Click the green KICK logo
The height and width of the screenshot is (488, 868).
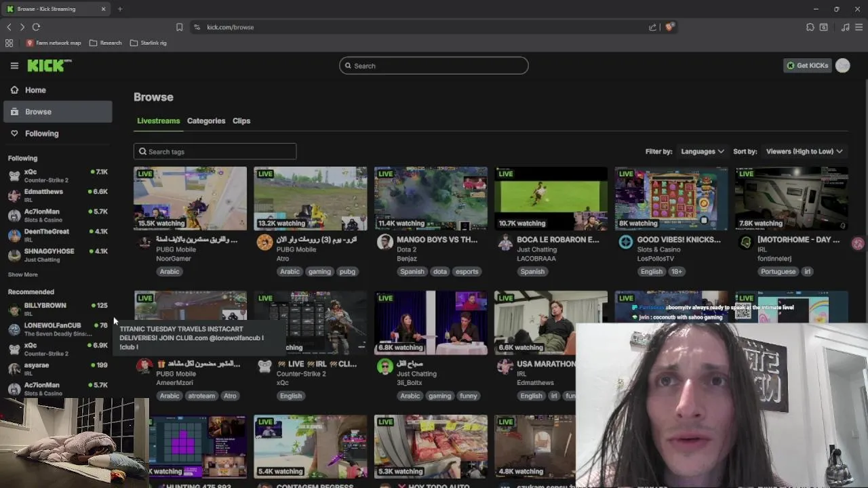[50, 66]
